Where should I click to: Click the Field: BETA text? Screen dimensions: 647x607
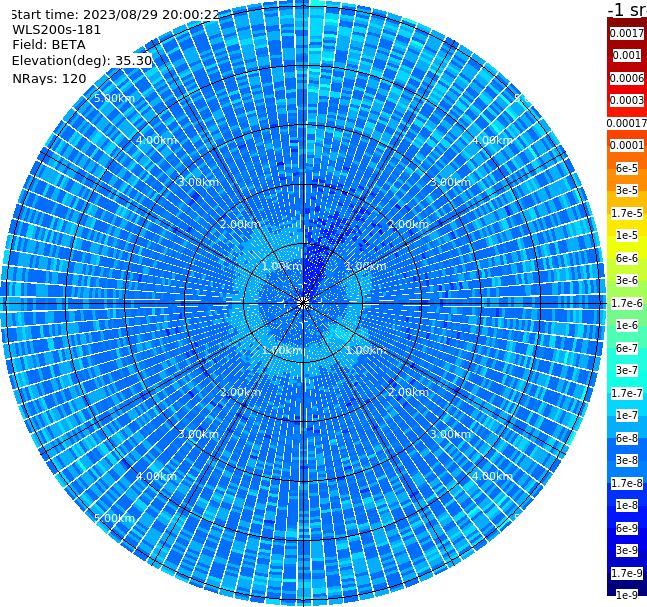pos(49,45)
